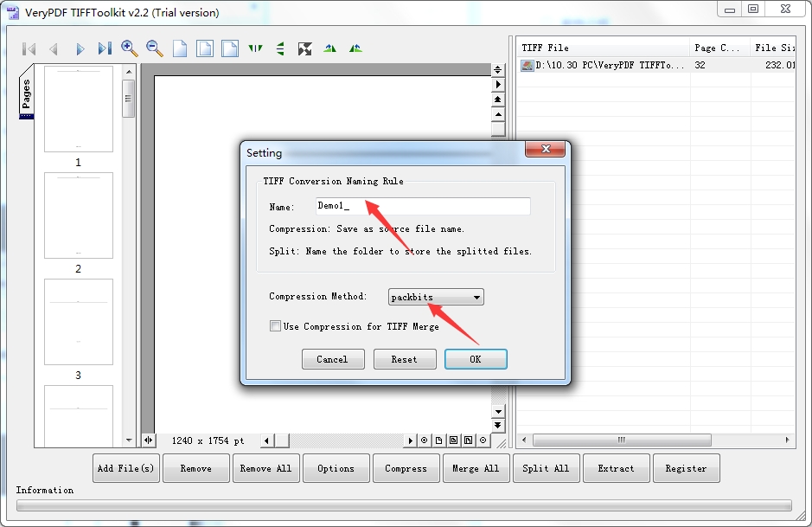The image size is (812, 527).
Task: Click the page count value 32
Action: [700, 65]
